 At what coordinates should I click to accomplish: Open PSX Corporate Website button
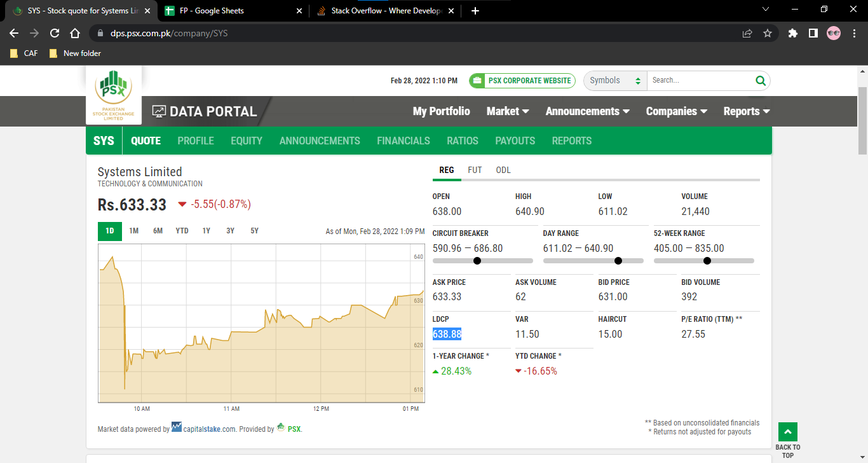522,81
